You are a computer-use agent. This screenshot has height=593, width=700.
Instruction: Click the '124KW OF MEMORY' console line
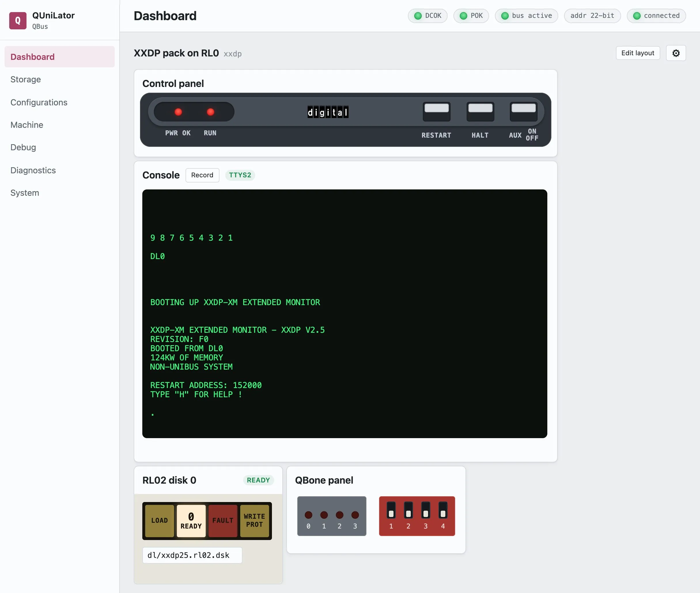coord(186,357)
